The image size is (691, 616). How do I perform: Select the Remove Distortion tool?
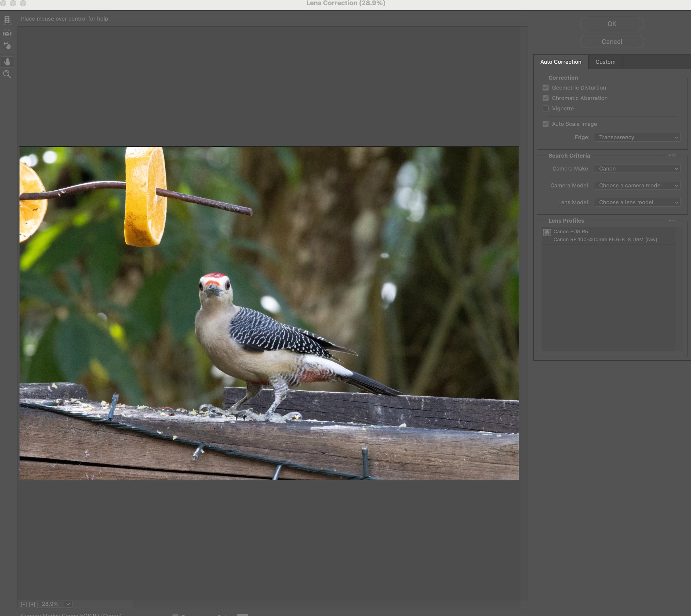7,20
